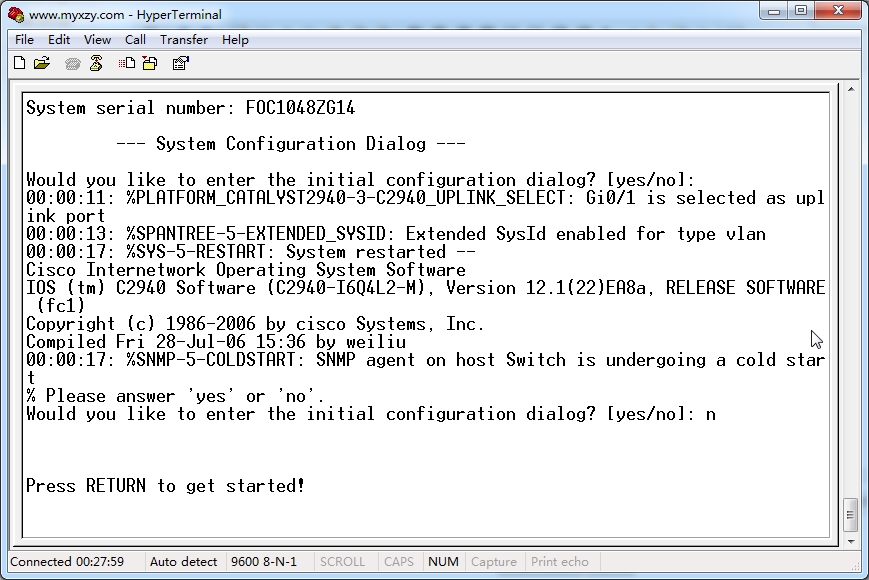
Task: Click the vertical scrollbar thumb
Action: click(x=850, y=515)
